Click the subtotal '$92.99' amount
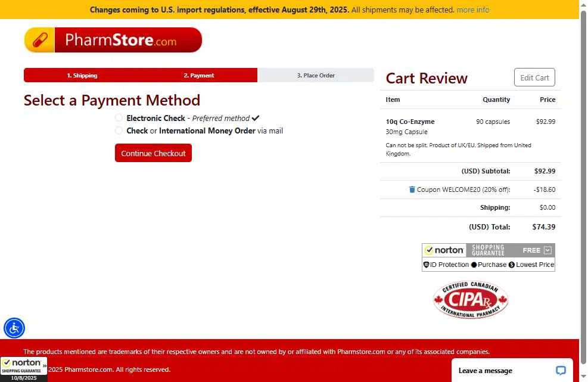The width and height of the screenshot is (588, 382). pos(545,171)
